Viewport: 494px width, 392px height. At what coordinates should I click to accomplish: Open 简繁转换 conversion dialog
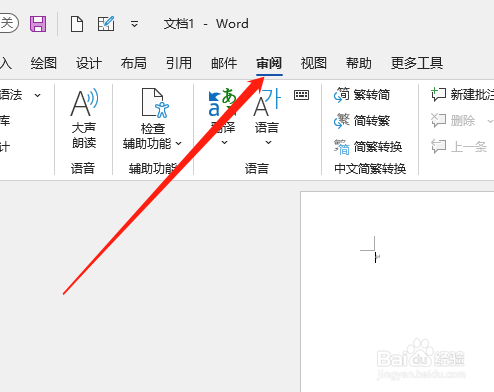[368, 146]
